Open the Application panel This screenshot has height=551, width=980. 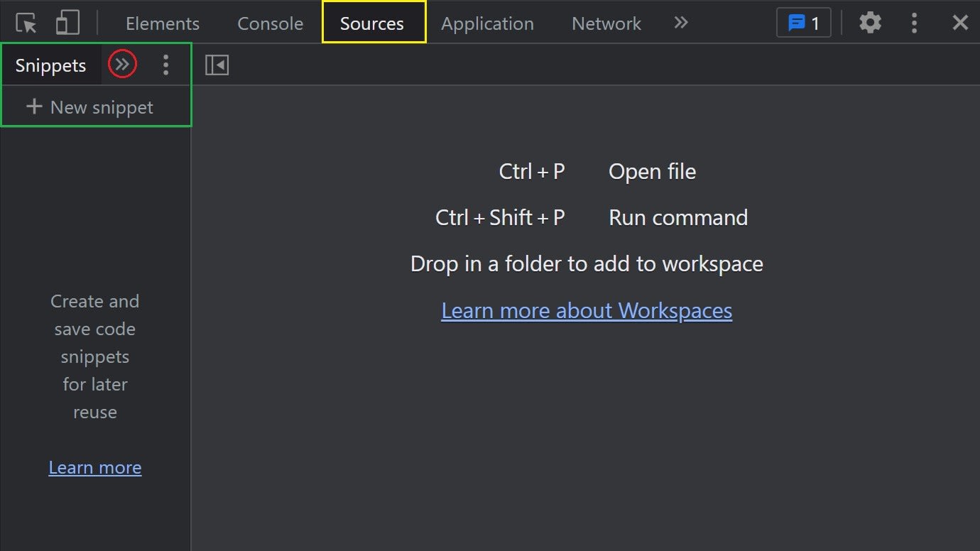click(x=487, y=23)
